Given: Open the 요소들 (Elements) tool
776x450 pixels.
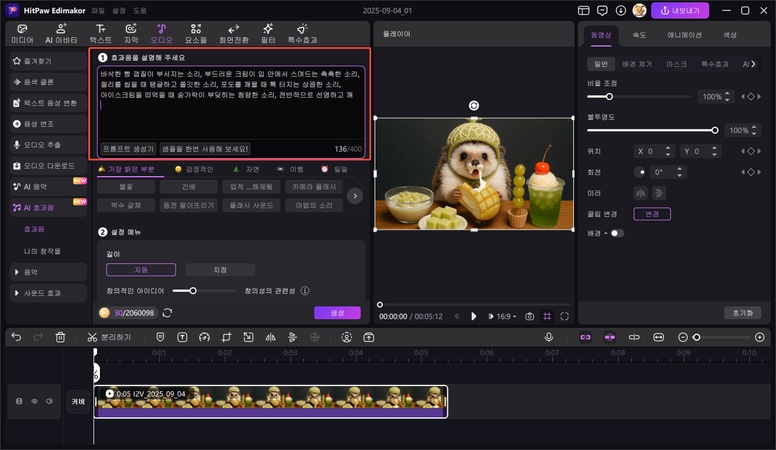Looking at the screenshot, I should point(196,34).
